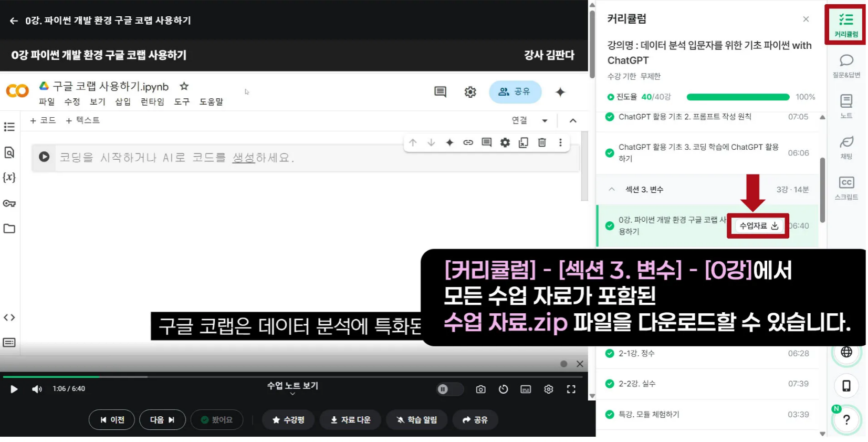Seek on the video progress bar

292,377
